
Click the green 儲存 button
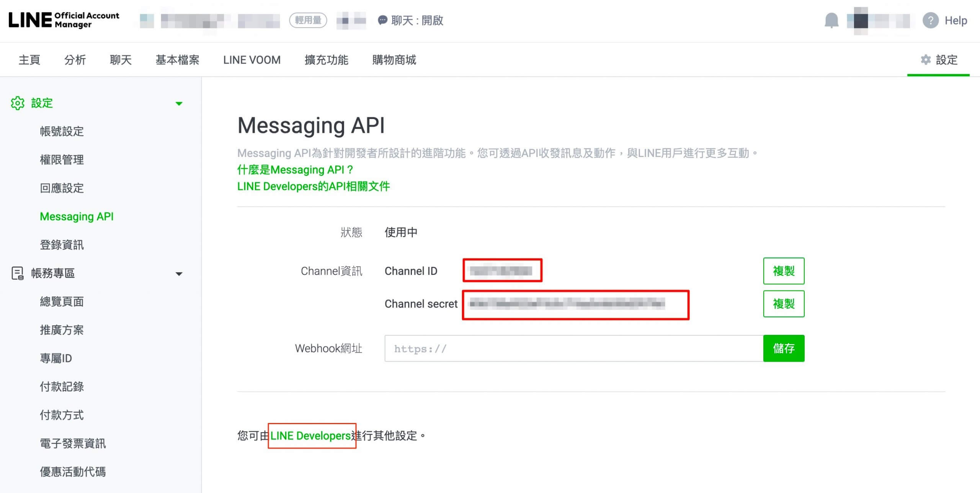point(784,348)
